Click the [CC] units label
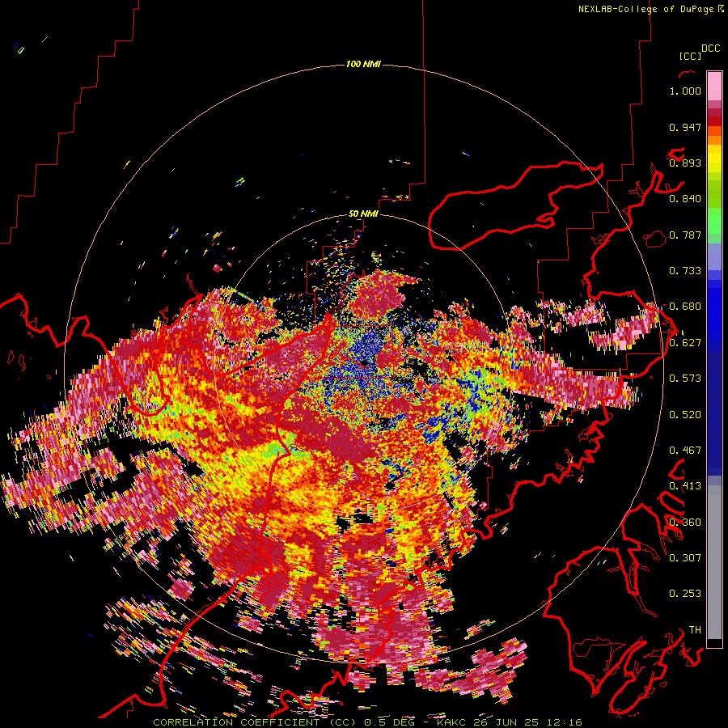The width and height of the screenshot is (728, 728). pyautogui.click(x=690, y=56)
